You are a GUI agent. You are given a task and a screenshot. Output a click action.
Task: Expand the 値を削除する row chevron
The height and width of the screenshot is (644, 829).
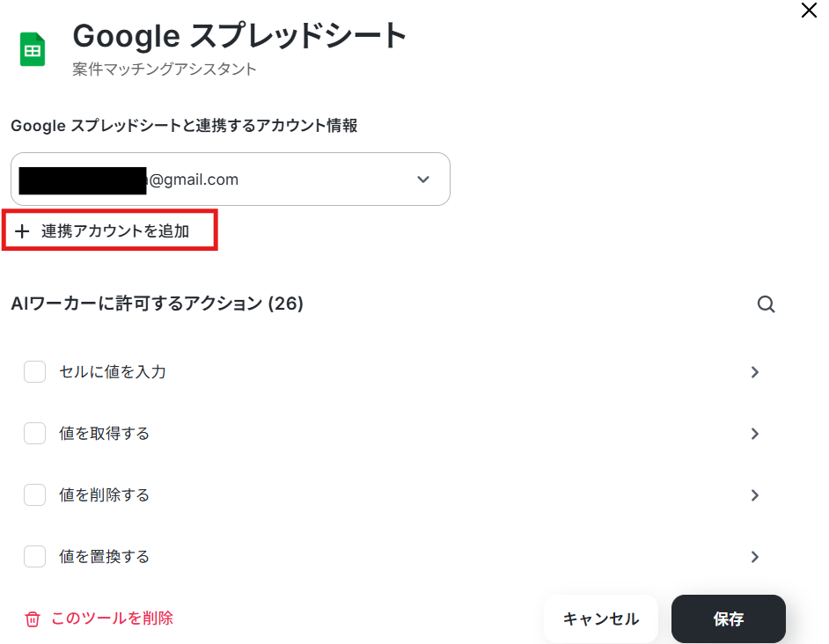pos(754,495)
